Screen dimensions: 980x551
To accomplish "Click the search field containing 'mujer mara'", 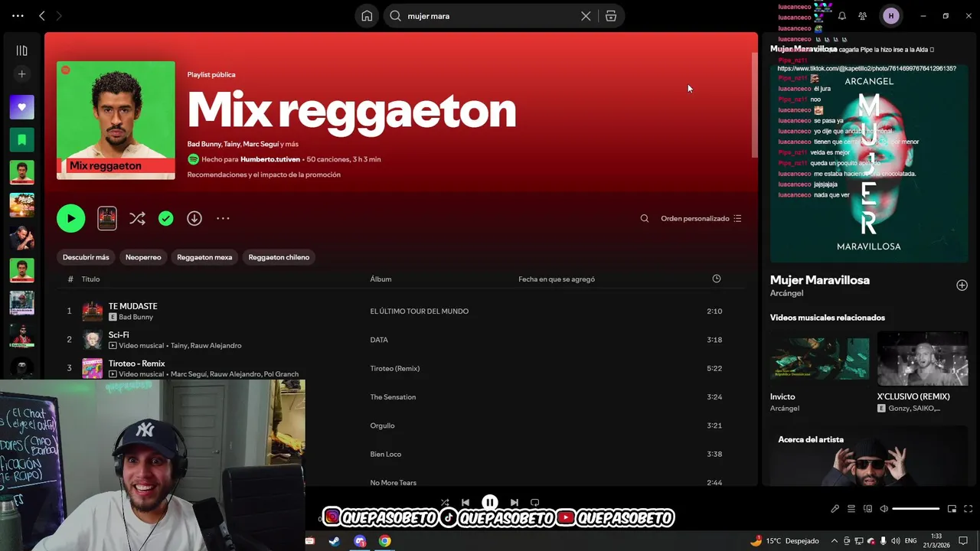I will 490,16.
